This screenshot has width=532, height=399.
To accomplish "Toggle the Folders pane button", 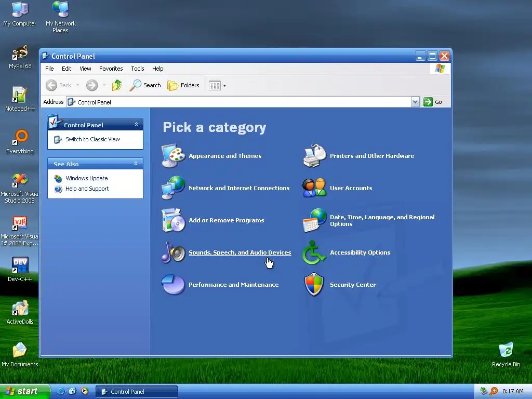I will (183, 85).
